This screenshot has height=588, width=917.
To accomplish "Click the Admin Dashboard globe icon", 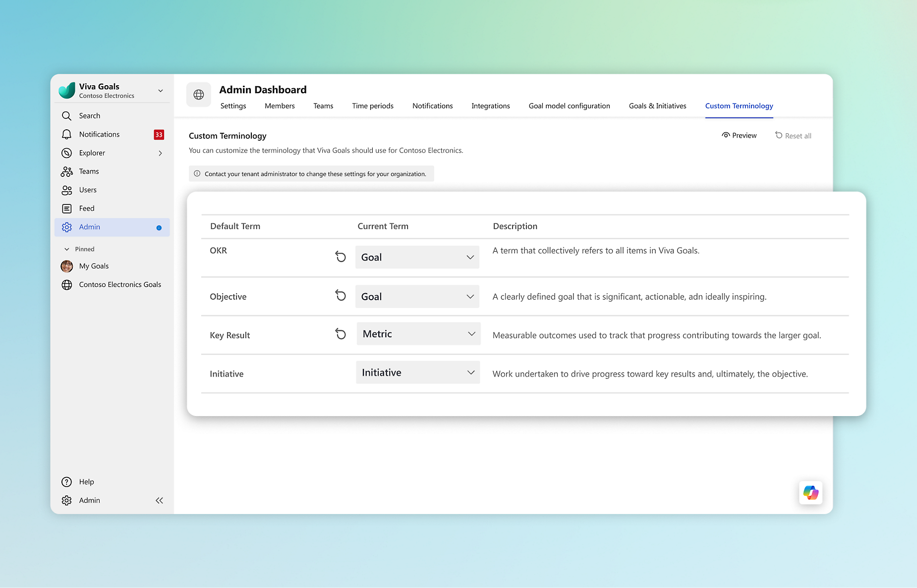I will 199,95.
